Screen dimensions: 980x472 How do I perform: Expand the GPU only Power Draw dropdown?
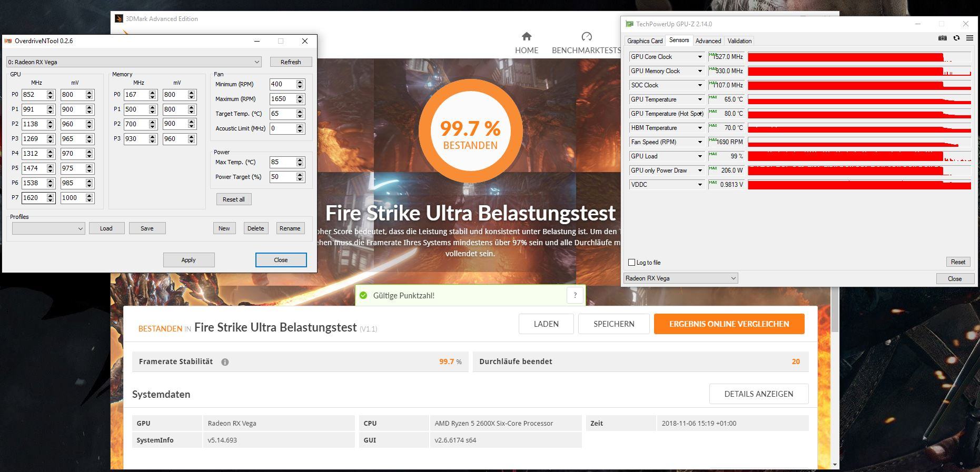[x=700, y=170]
